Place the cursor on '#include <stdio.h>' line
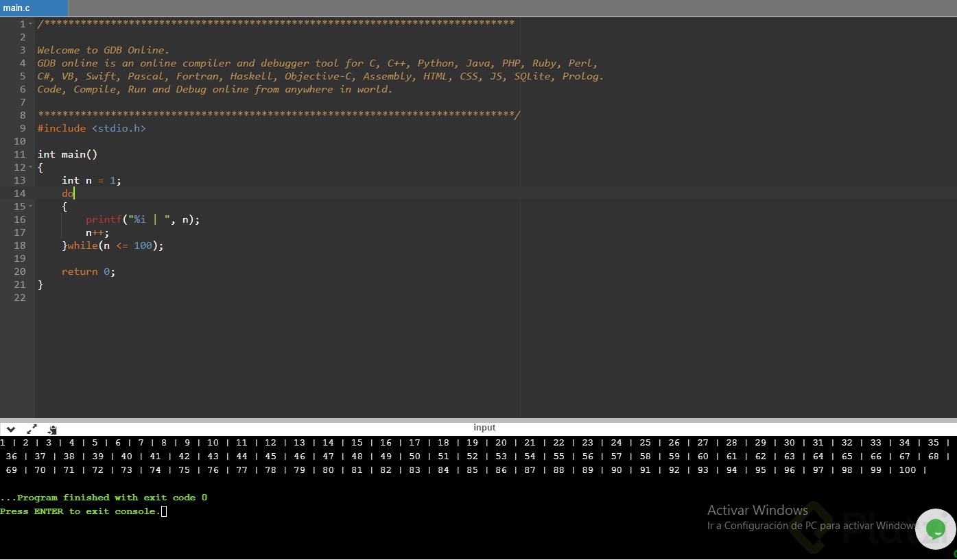Image resolution: width=957 pixels, height=560 pixels. pyautogui.click(x=91, y=128)
